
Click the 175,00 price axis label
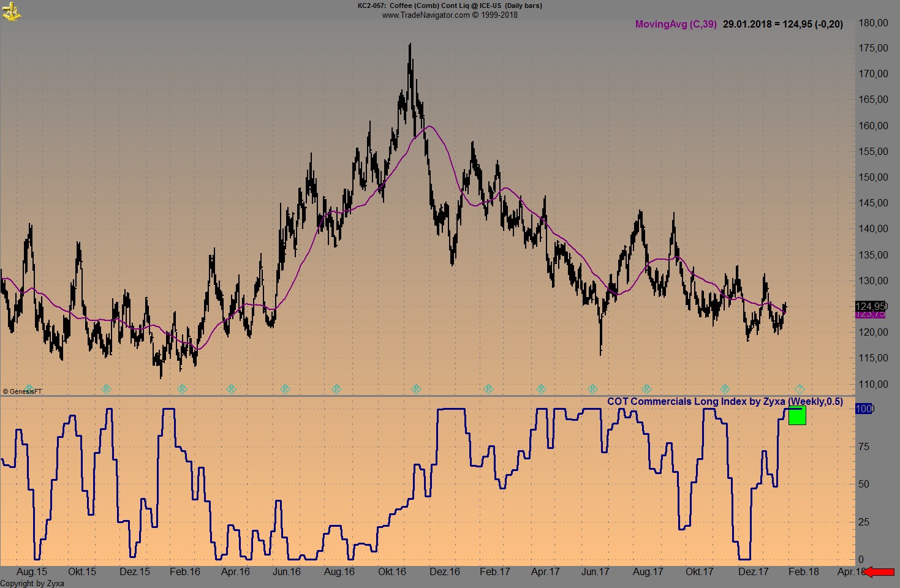(x=874, y=48)
